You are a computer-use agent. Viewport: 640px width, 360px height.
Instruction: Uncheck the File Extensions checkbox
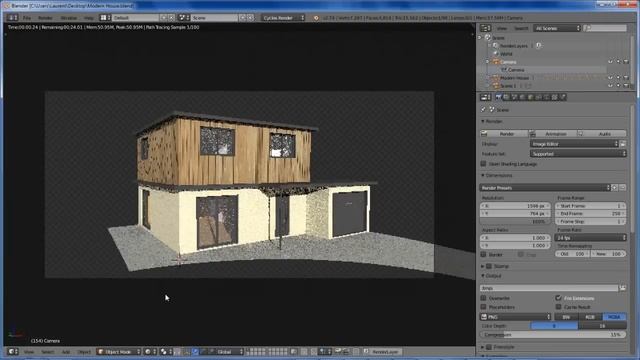click(x=558, y=298)
